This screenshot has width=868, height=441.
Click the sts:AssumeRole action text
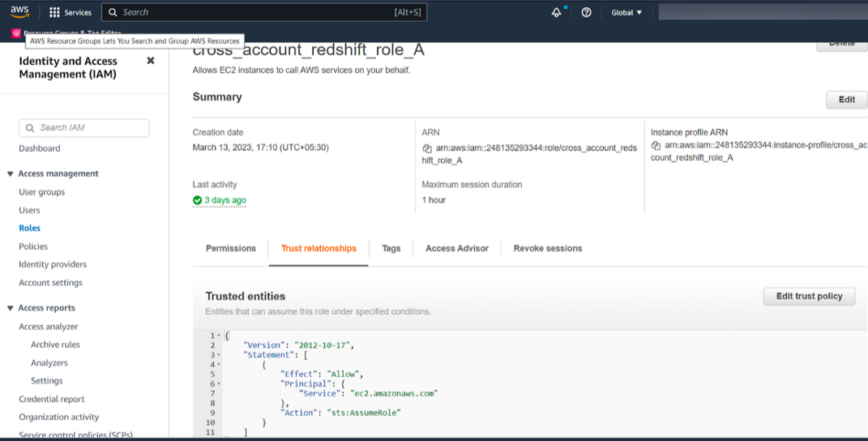364,413
